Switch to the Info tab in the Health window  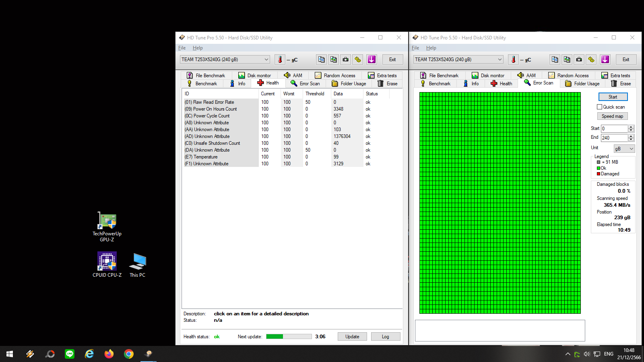point(238,84)
